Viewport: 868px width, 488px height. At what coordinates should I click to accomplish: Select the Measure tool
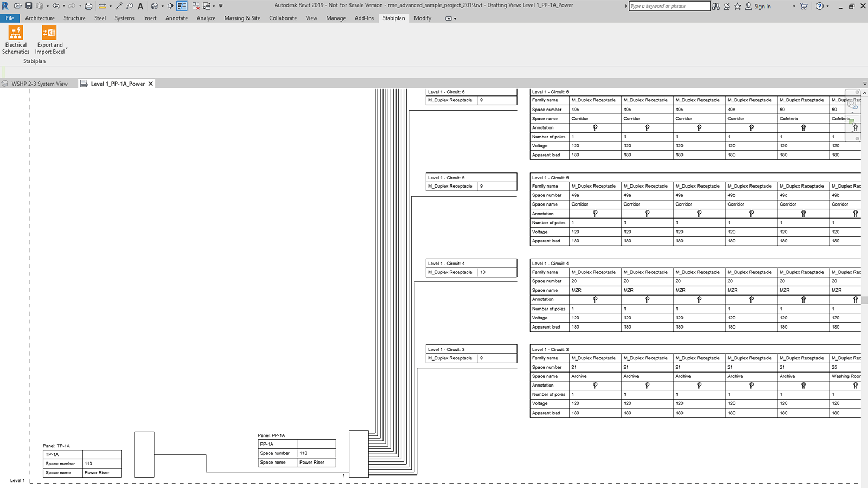[120, 6]
